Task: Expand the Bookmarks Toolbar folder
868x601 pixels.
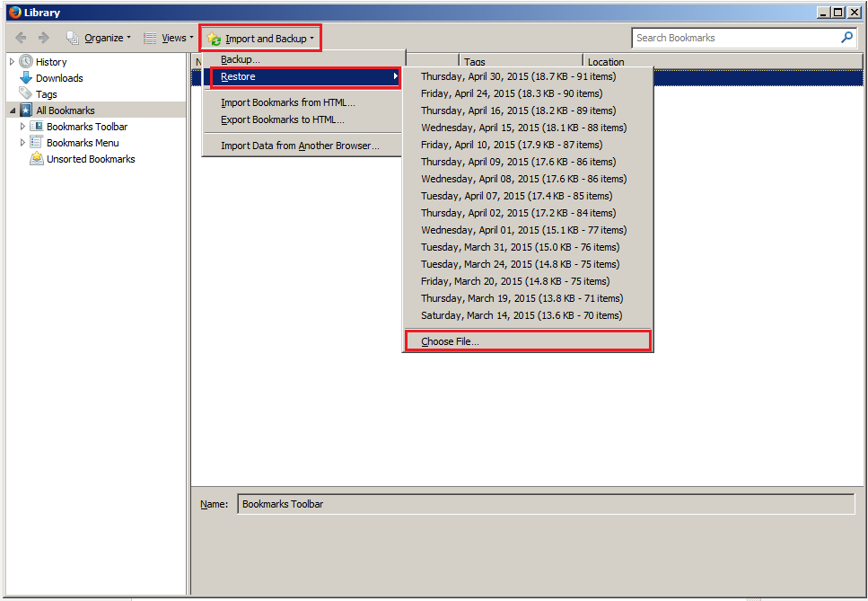Action: pos(22,127)
